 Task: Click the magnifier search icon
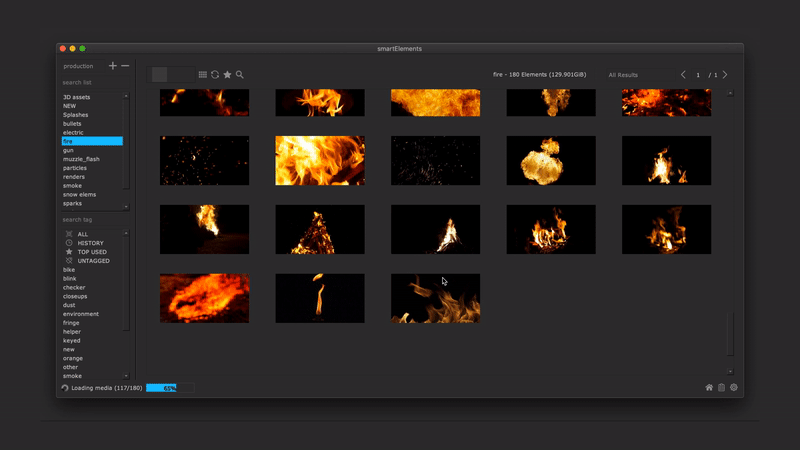pyautogui.click(x=240, y=75)
